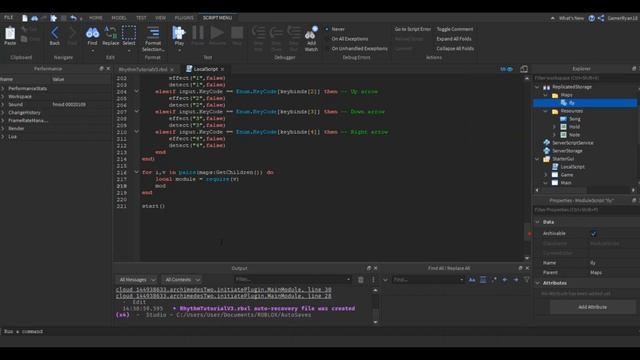
Task: Expand the Note item in Explorer
Action: pyautogui.click(x=554, y=135)
